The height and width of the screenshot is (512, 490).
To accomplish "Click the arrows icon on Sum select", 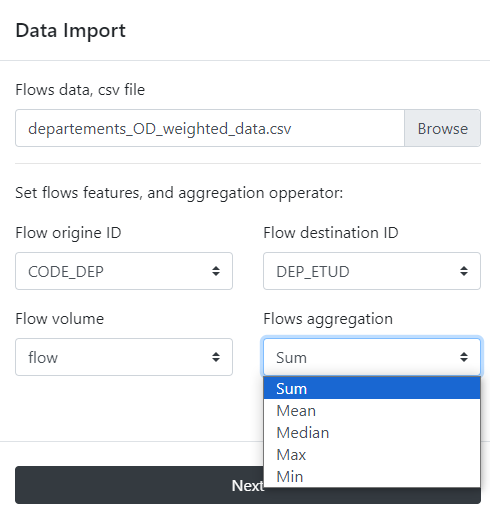I will [464, 357].
